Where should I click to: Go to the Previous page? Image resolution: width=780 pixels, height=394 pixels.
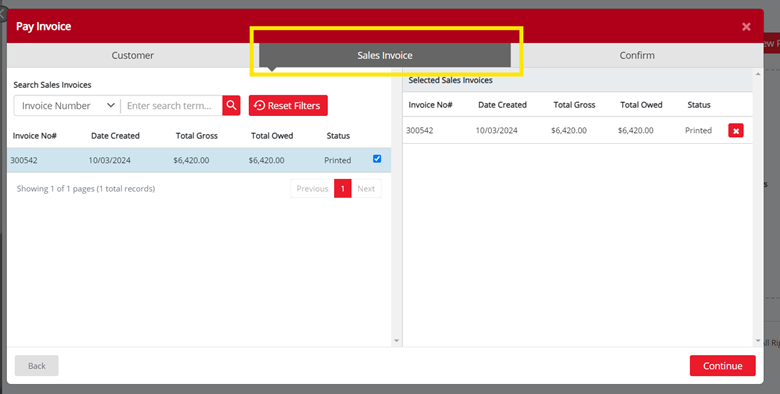pyautogui.click(x=312, y=189)
